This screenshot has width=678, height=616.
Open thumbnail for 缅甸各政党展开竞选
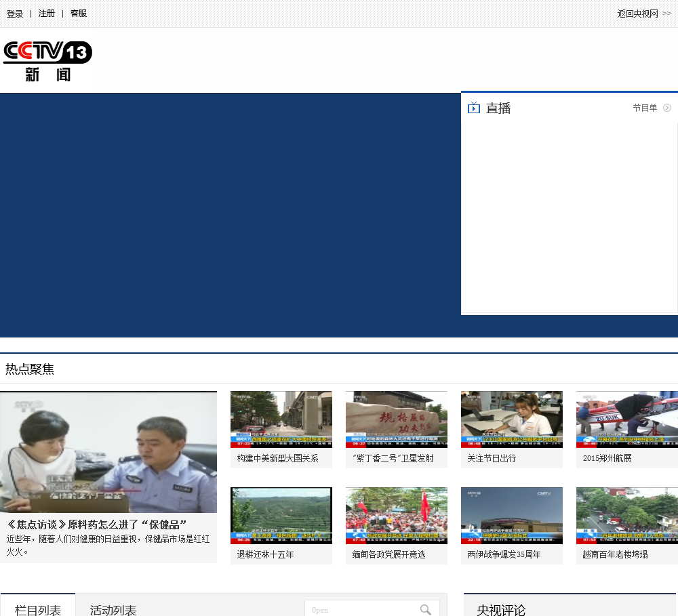(x=397, y=516)
